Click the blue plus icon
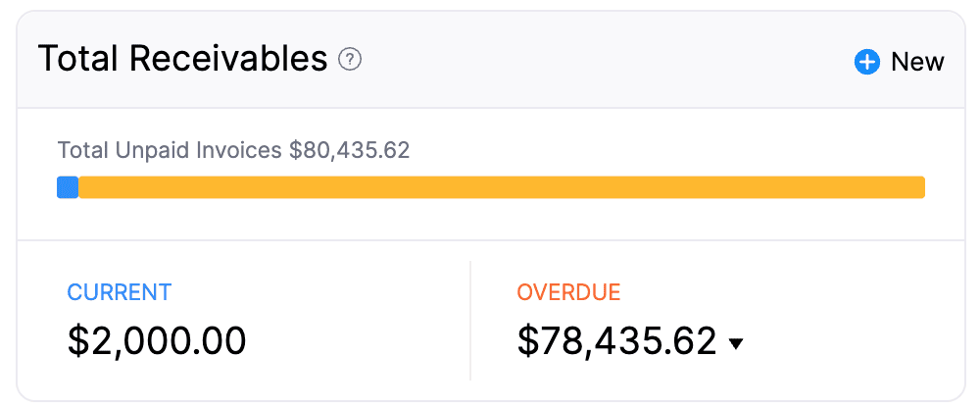 (x=867, y=63)
